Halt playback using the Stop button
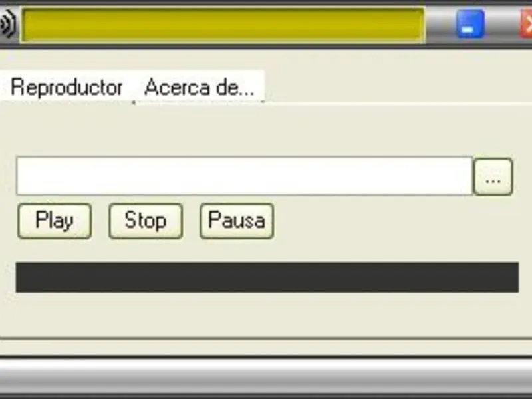The height and width of the screenshot is (399, 532). pyautogui.click(x=146, y=221)
